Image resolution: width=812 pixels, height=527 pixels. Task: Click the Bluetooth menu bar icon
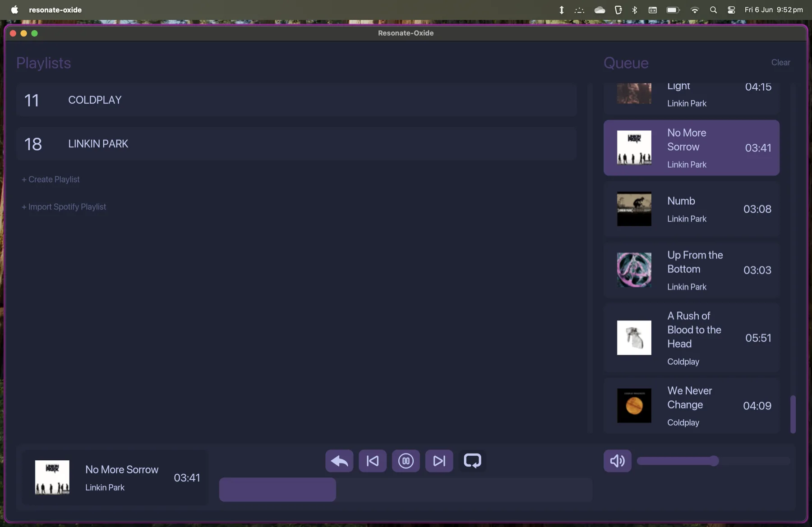coord(635,10)
